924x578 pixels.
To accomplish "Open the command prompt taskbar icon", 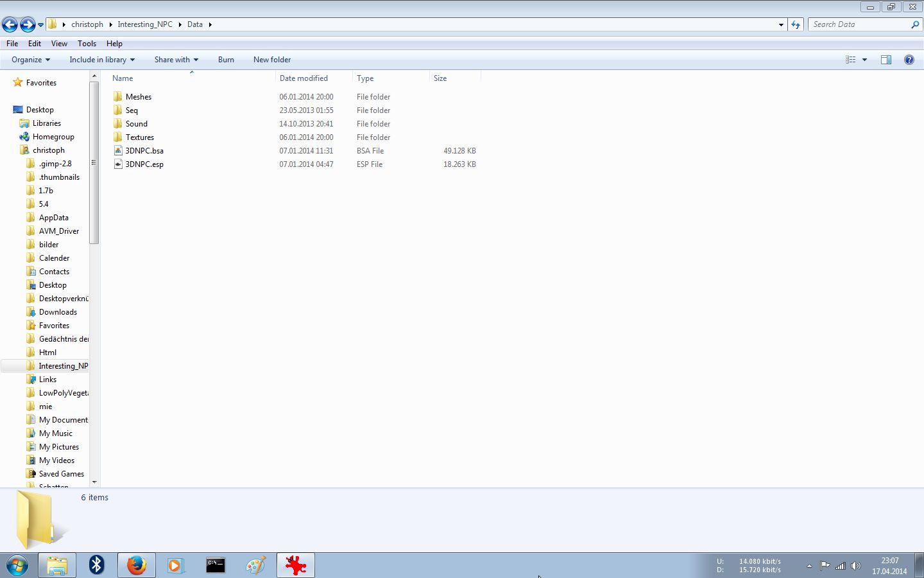I will (x=216, y=565).
